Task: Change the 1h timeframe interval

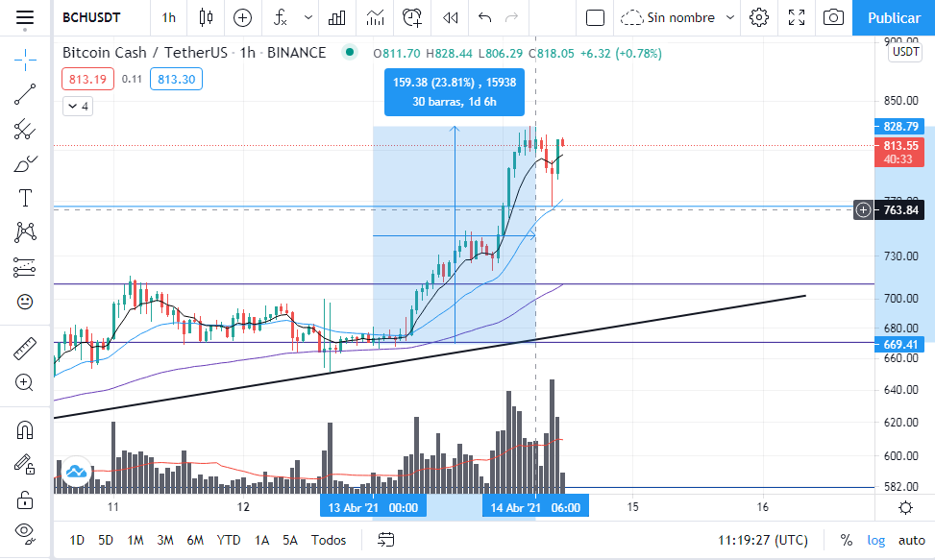Action: [x=169, y=18]
